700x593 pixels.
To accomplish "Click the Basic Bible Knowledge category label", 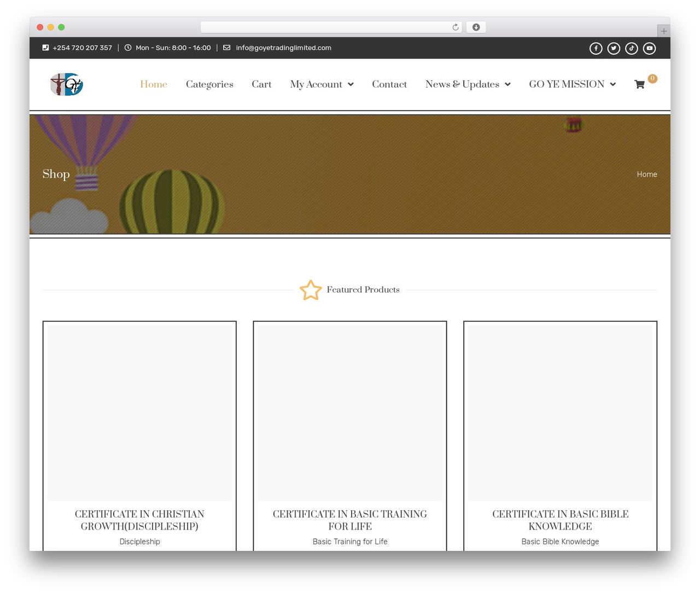I will pos(560,542).
